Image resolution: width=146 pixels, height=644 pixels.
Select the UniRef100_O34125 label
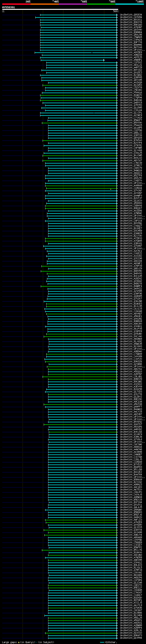[x=131, y=153]
